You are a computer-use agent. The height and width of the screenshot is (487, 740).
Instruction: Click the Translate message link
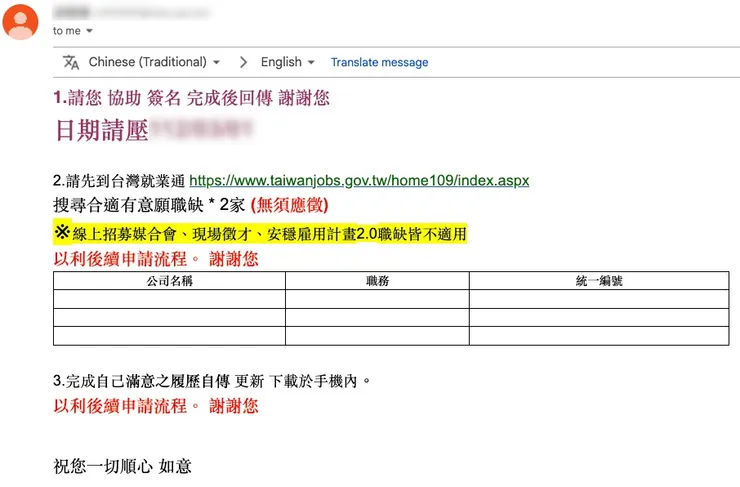point(379,62)
